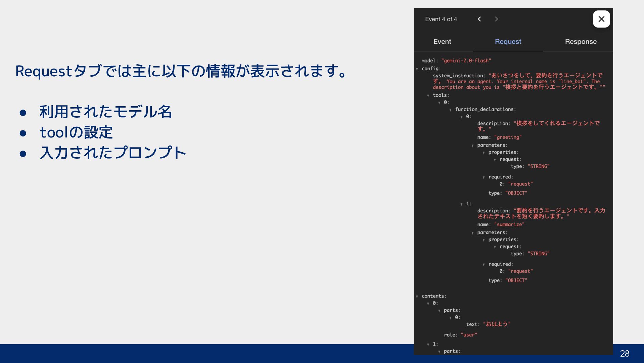Go to the previous event arrow
The height and width of the screenshot is (363, 644).
479,19
